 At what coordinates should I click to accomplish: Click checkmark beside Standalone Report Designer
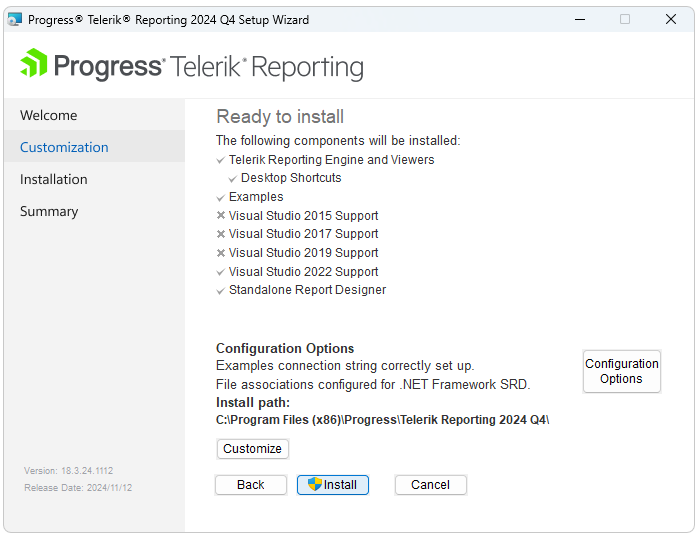point(220,291)
